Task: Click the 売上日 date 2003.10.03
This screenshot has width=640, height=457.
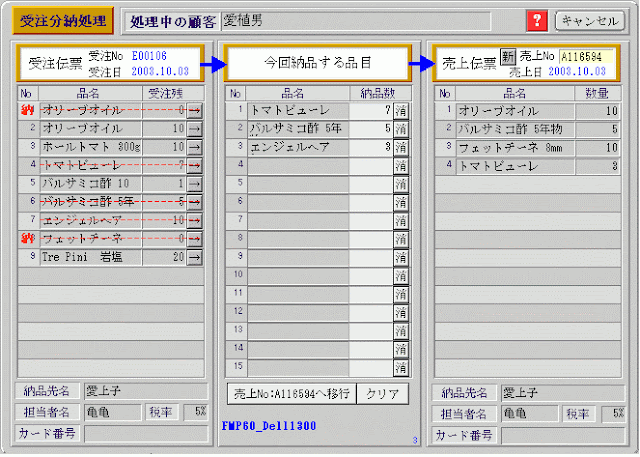Action: click(x=577, y=71)
